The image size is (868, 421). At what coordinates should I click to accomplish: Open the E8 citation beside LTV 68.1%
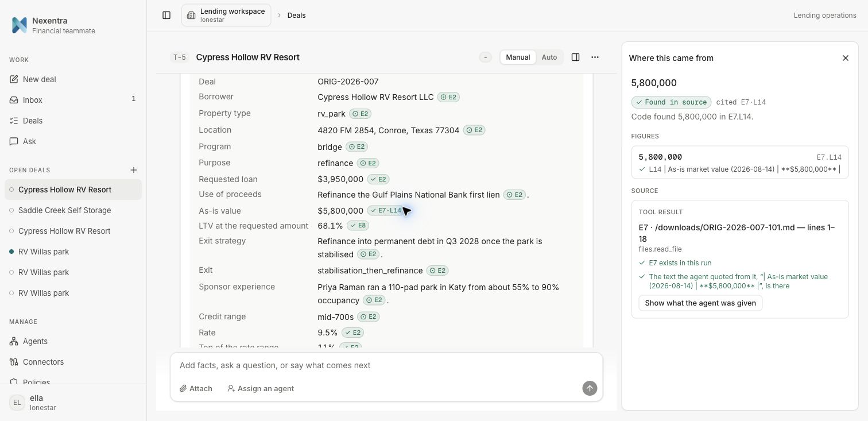click(358, 226)
